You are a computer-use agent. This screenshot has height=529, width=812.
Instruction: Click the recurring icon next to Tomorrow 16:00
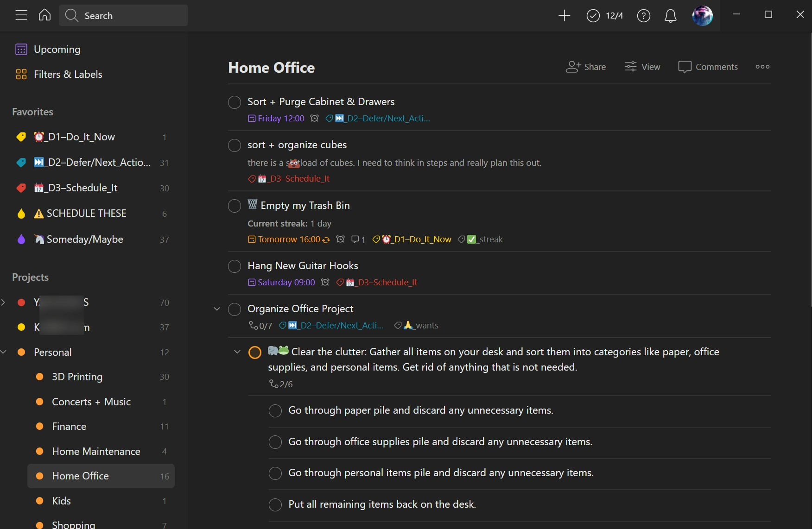(326, 239)
